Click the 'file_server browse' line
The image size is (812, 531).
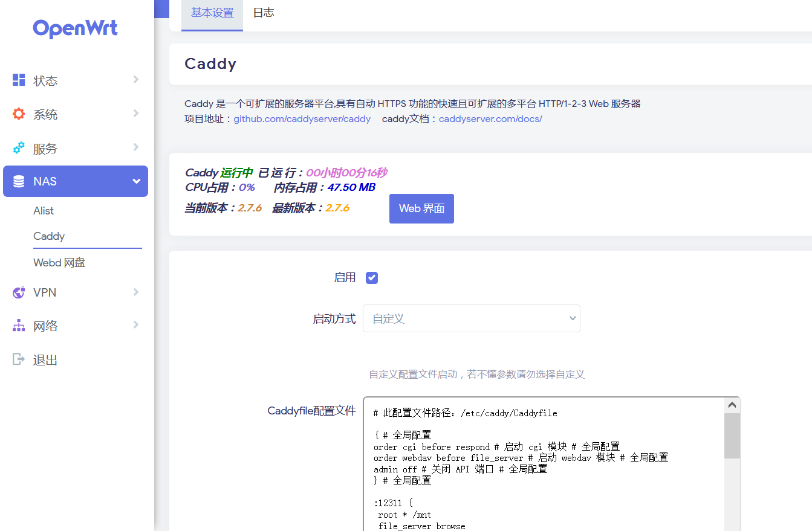pos(421,526)
